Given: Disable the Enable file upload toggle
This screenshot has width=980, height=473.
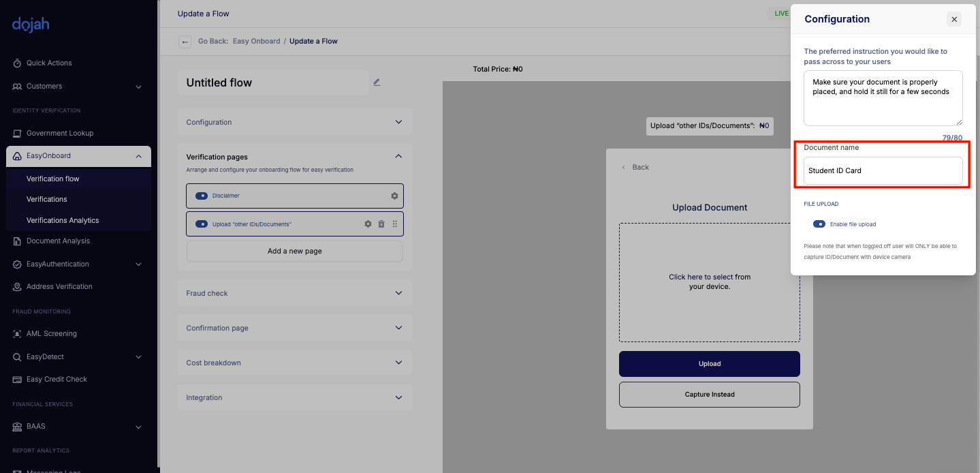Looking at the screenshot, I should pos(819,224).
